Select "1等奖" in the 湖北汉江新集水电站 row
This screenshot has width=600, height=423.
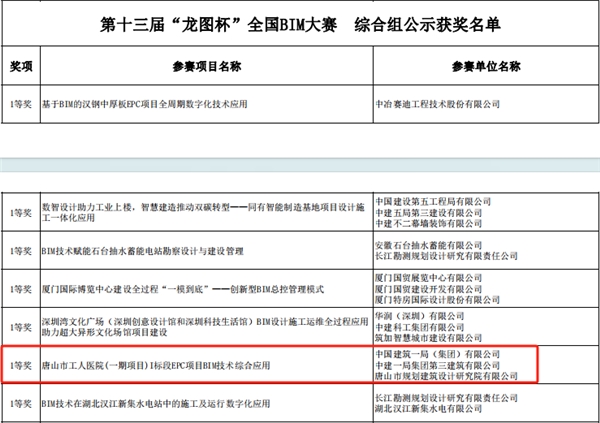tap(21, 403)
